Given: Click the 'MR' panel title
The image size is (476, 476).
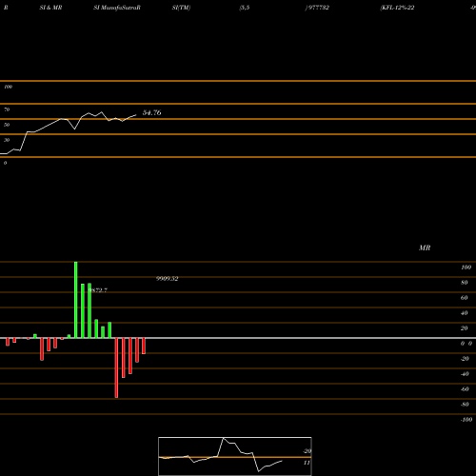Looking at the screenshot, I should coord(425,248).
